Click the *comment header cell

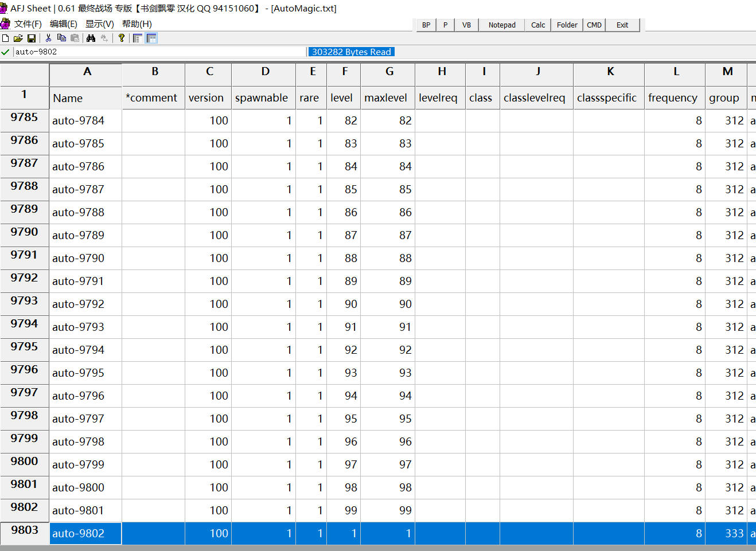[x=154, y=98]
